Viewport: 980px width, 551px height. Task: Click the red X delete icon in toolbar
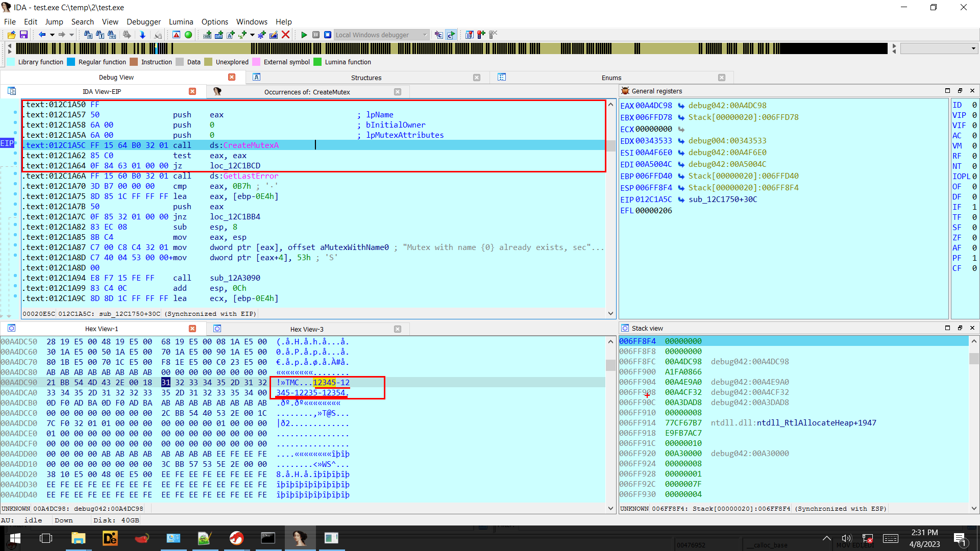click(x=286, y=35)
